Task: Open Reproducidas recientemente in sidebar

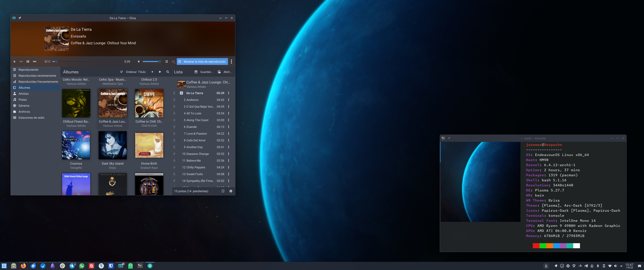Action: pos(35,76)
